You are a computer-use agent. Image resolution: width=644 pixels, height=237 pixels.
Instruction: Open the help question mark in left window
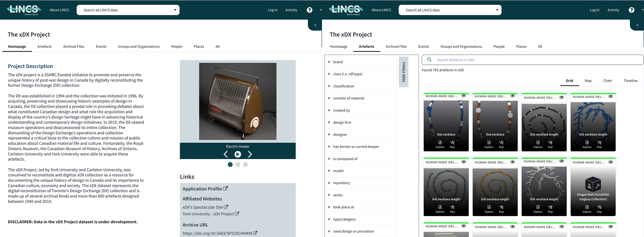pos(310,10)
